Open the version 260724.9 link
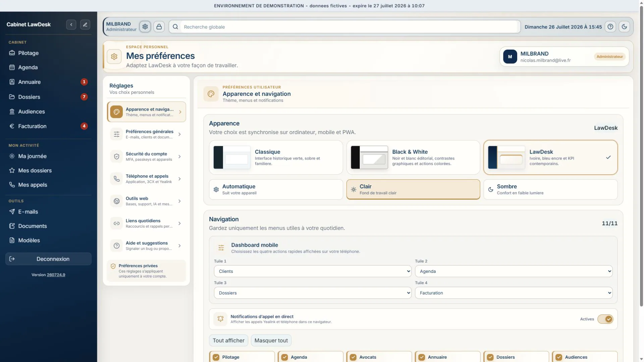 pos(56,275)
